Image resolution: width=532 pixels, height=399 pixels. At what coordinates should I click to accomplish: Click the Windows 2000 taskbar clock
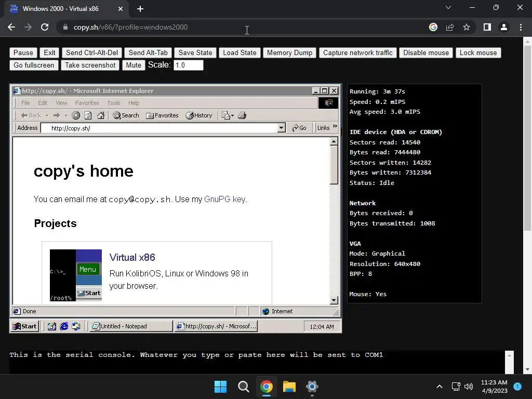coord(322,326)
